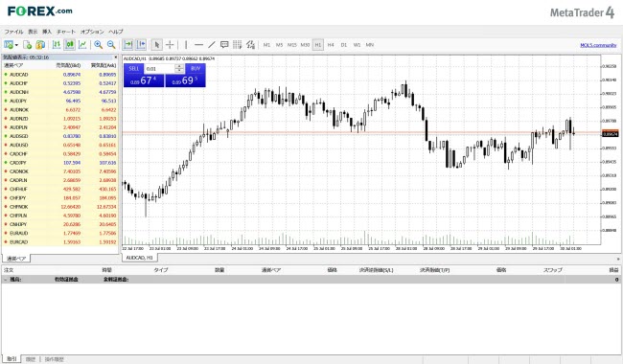Switch to the 操作履歴 terminal tab
623x364 pixels.
coord(54,359)
